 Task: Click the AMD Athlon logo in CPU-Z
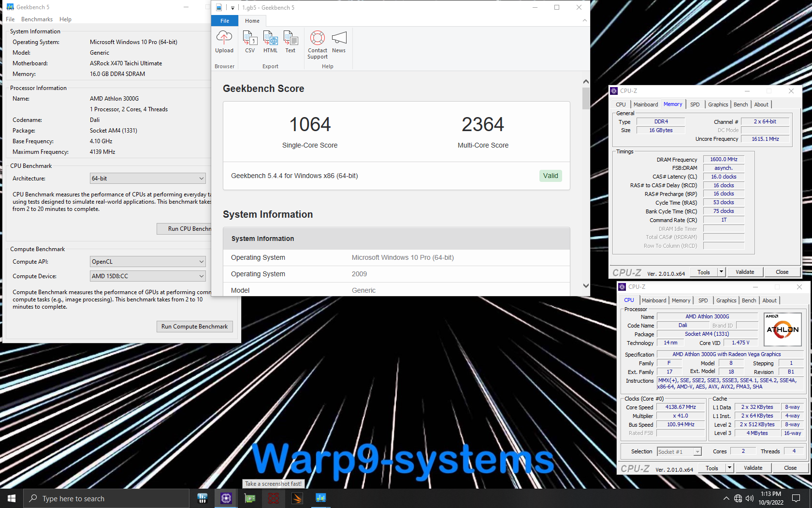point(783,329)
